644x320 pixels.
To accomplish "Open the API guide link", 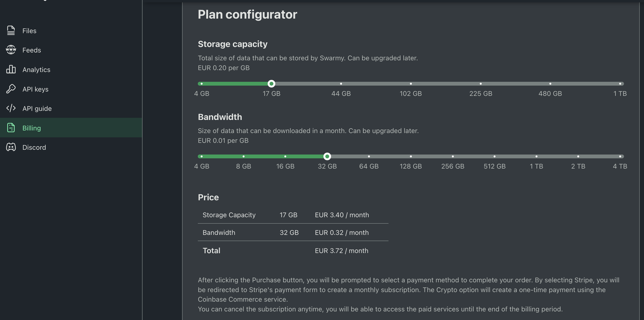I will click(x=37, y=108).
